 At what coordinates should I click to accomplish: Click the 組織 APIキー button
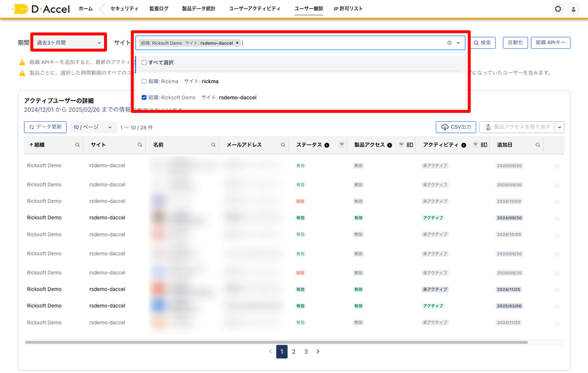[550, 43]
